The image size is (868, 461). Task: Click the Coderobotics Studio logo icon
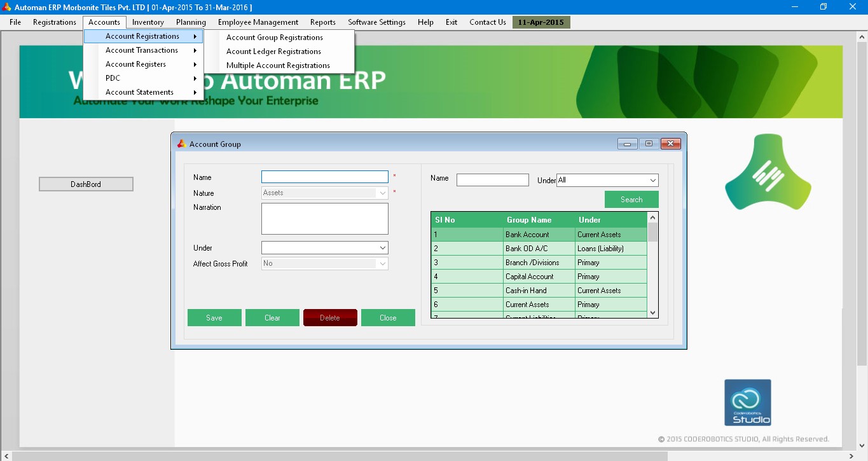coord(747,403)
